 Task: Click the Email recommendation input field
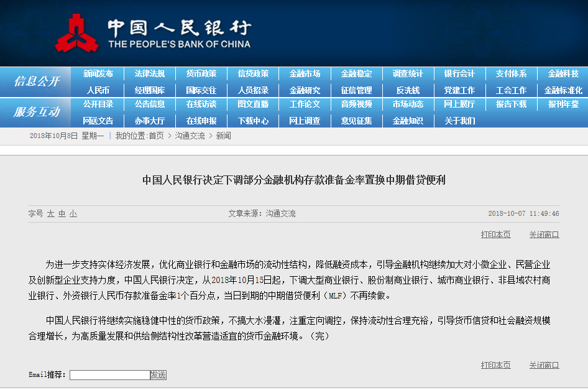(109, 375)
